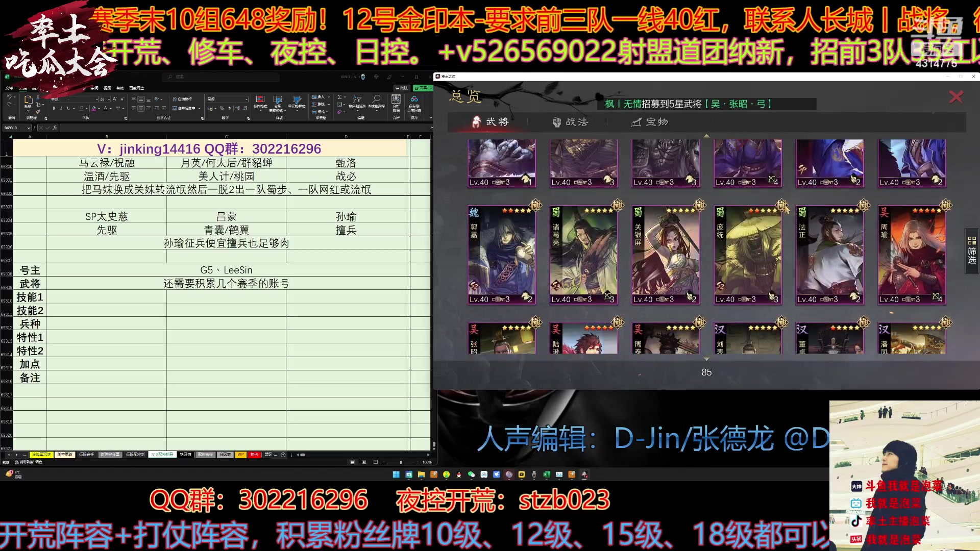Click the Underline icon in Excel ribbon
The image size is (980, 551).
68,108
